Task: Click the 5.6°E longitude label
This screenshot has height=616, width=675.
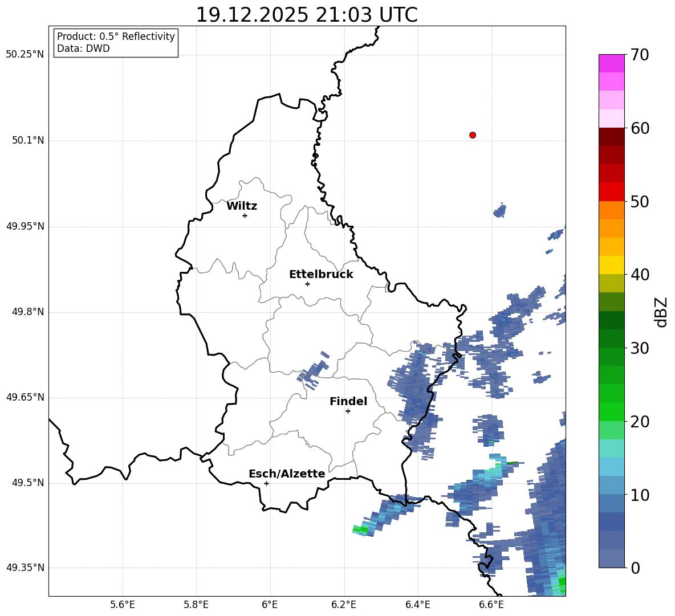Action: [x=123, y=605]
